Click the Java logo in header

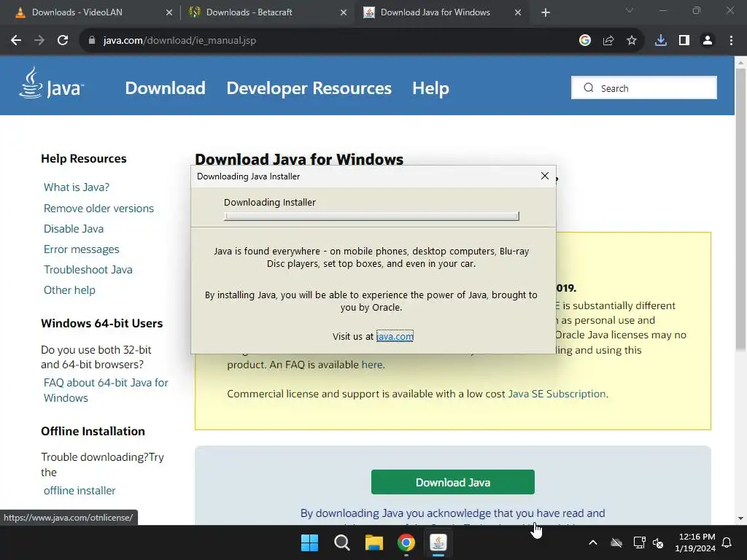[x=52, y=83]
